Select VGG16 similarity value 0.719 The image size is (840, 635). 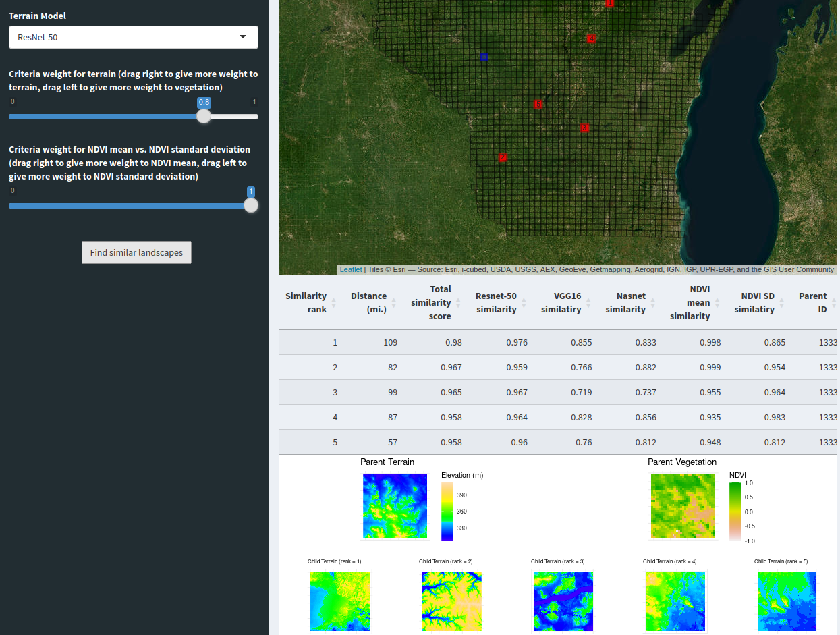coord(582,392)
